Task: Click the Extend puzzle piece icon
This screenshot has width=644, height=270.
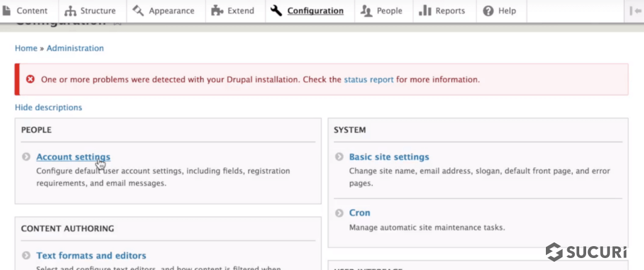Action: click(x=217, y=11)
